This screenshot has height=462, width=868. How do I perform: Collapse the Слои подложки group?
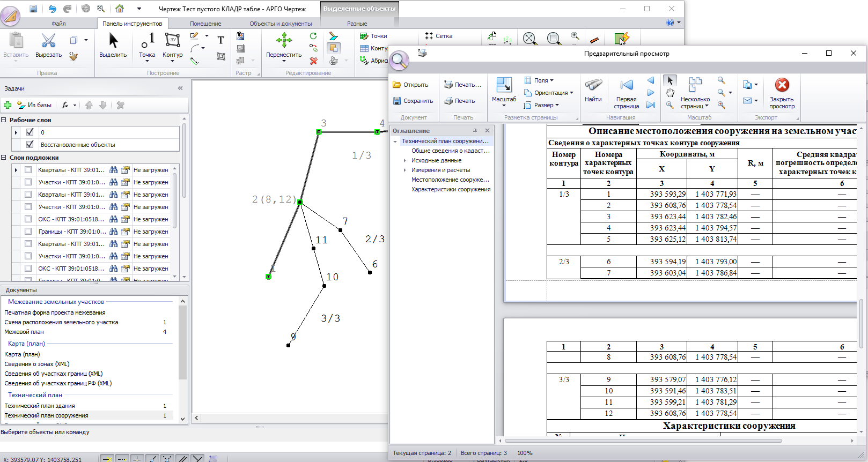click(4, 158)
